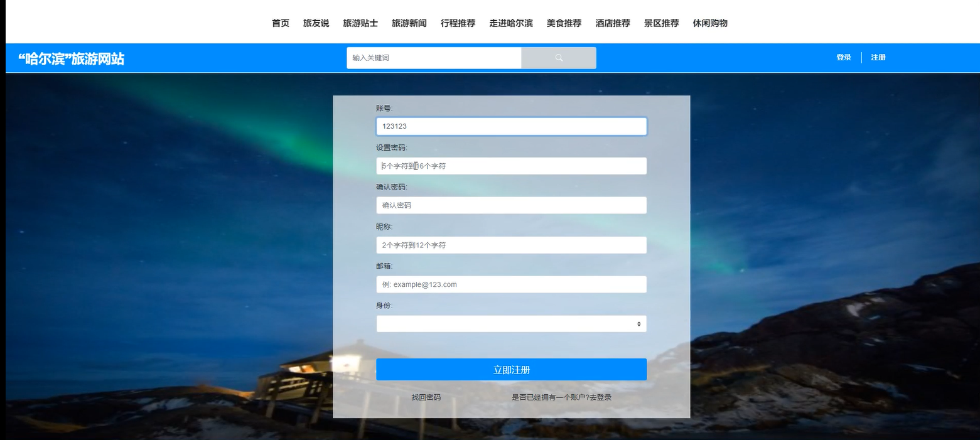Go to 美食推荐 page
The image size is (980, 440).
pos(564,23)
